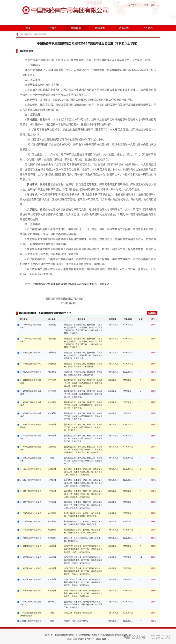Tick the 31401机车乘务操作技能岗位 row box
The height and width of the screenshot is (644, 176).
coord(18,380)
